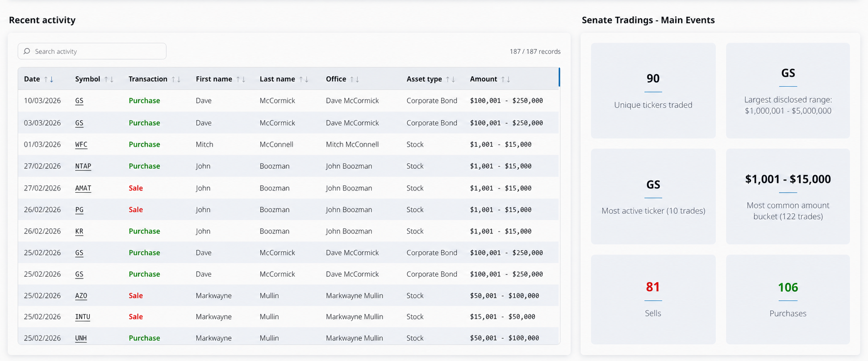
Task: Click Purchase cell in the WFC row
Action: pos(144,145)
